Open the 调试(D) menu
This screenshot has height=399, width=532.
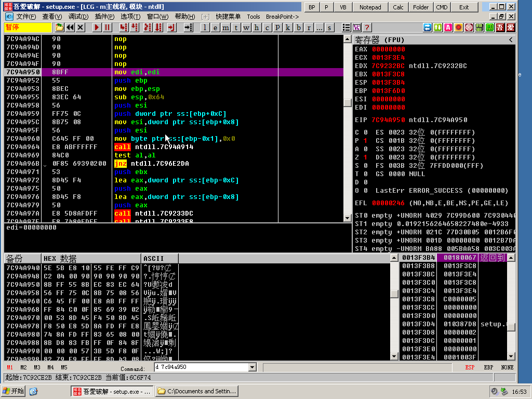point(78,17)
